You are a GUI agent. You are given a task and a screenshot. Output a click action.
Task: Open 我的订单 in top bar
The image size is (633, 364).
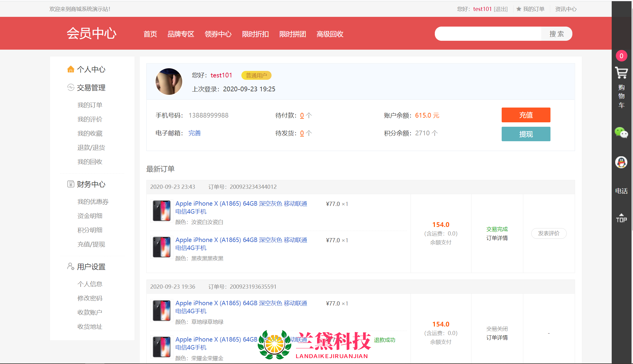[x=533, y=9]
